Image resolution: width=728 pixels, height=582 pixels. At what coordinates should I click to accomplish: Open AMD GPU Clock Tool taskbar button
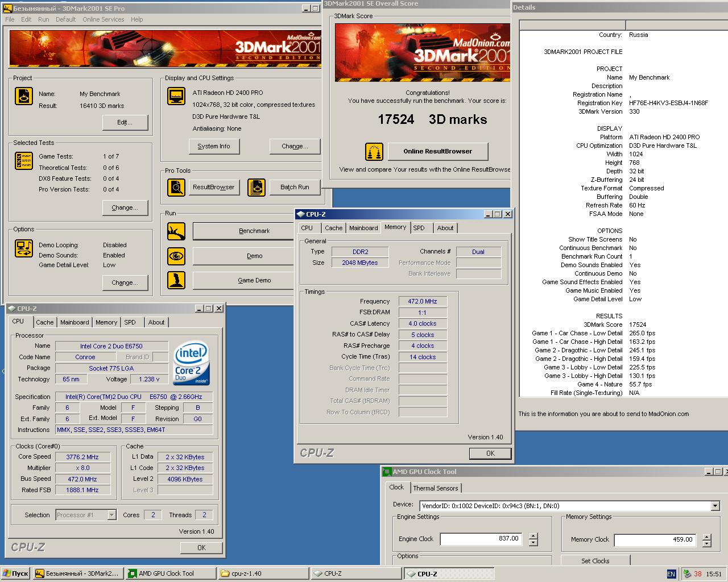[171, 573]
